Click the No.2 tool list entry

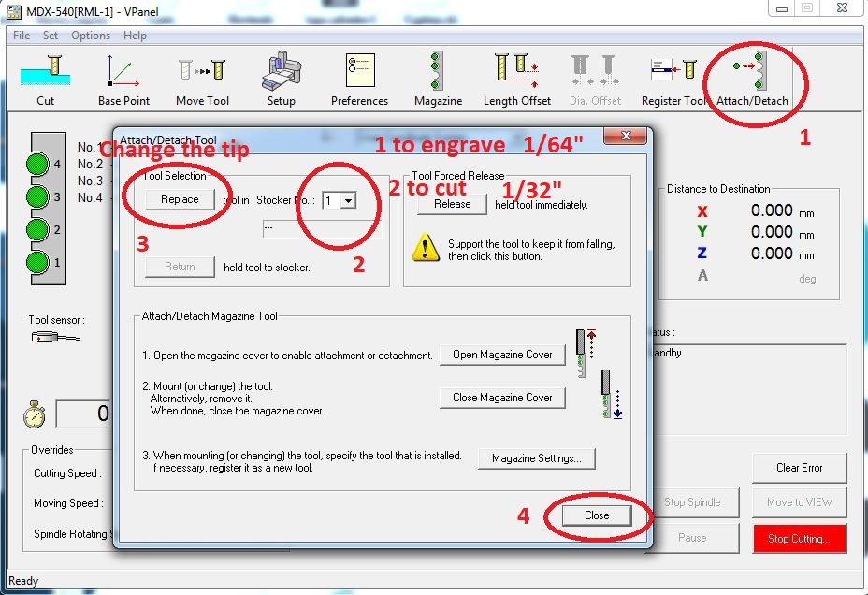[x=90, y=164]
